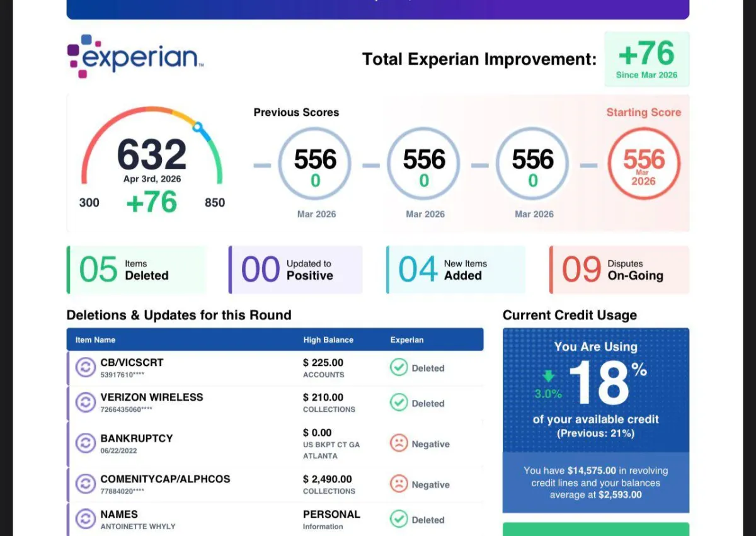Click the sad face icon for COMENITYCAP/ALPHCOS

pos(399,484)
